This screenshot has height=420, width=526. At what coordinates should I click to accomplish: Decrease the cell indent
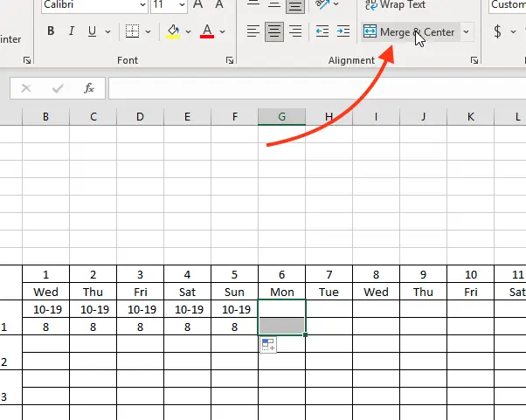tap(322, 32)
